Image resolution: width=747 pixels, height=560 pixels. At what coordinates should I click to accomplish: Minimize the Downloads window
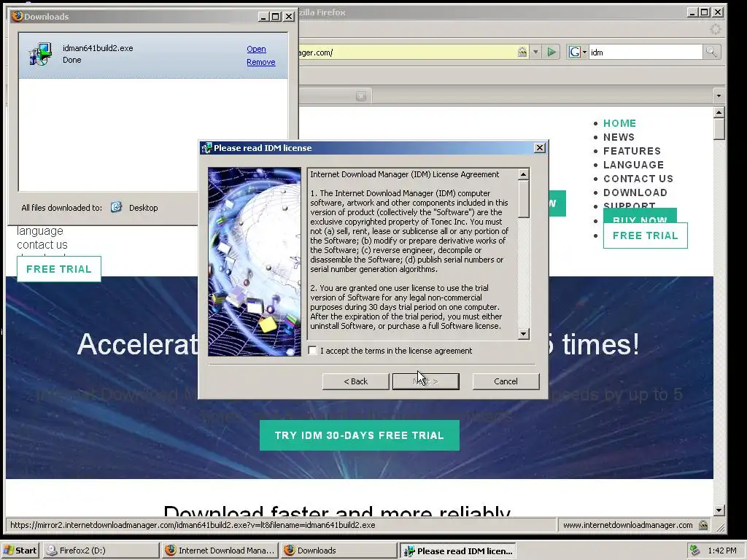click(263, 17)
